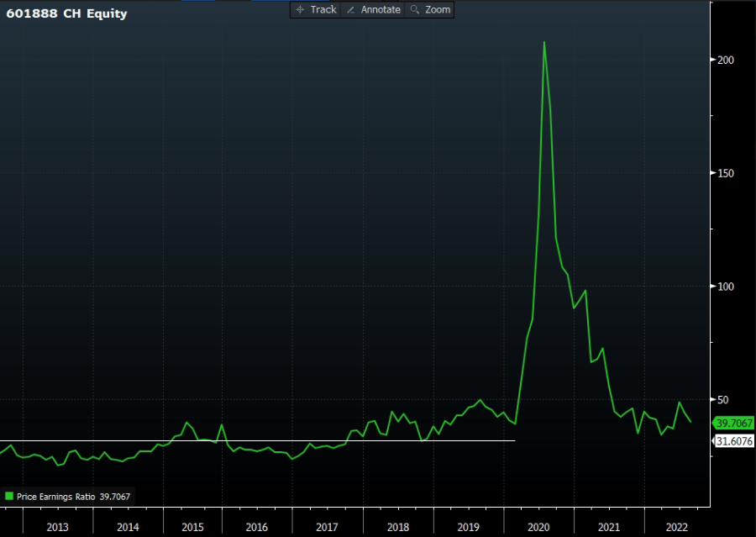Click the green legend color swatch
Image resolution: width=756 pixels, height=537 pixels.
(9, 497)
